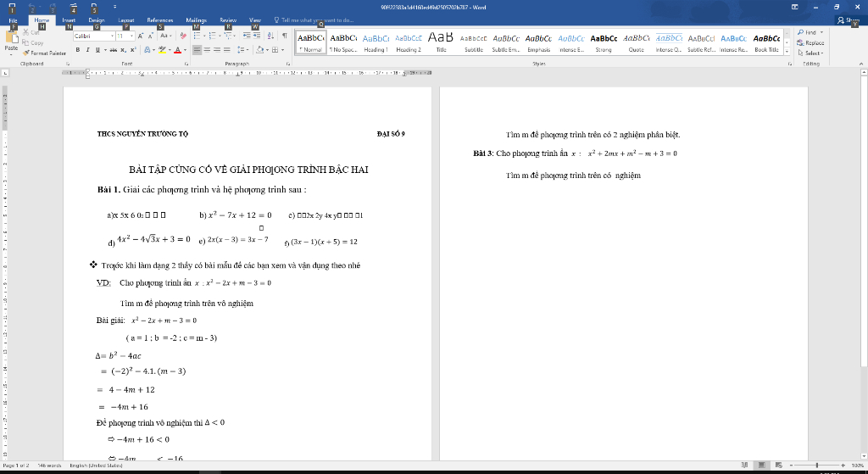
Task: Apply superscript formatting
Action: click(133, 50)
